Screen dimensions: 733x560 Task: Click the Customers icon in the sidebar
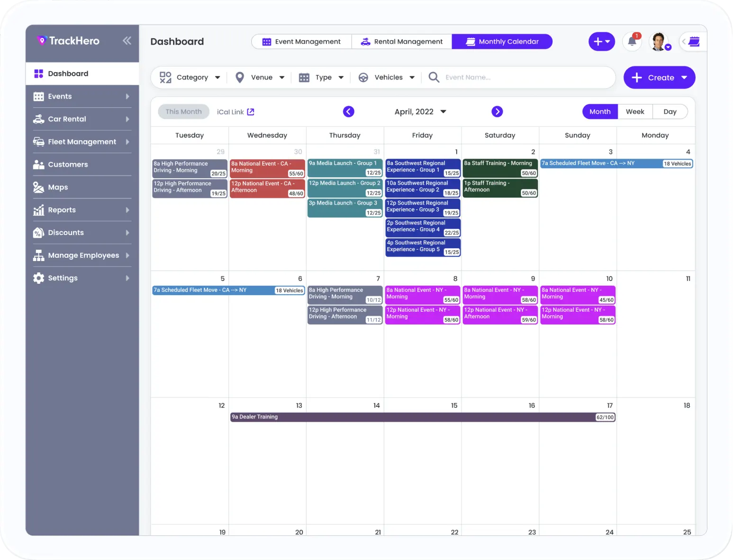39,164
